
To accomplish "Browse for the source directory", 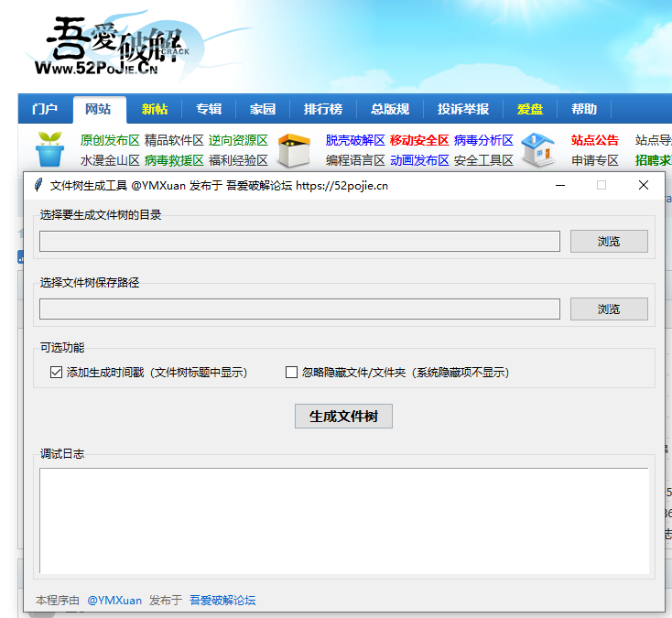I will (609, 242).
